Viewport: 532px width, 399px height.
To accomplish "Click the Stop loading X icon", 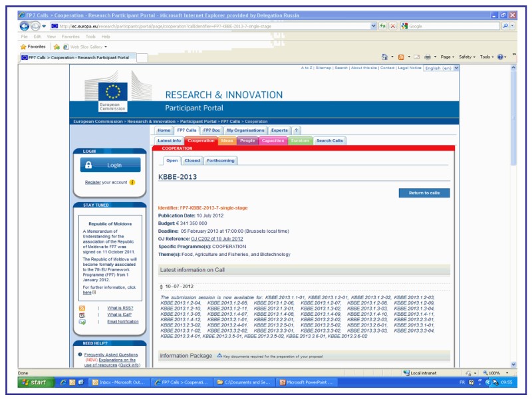I will (x=393, y=26).
